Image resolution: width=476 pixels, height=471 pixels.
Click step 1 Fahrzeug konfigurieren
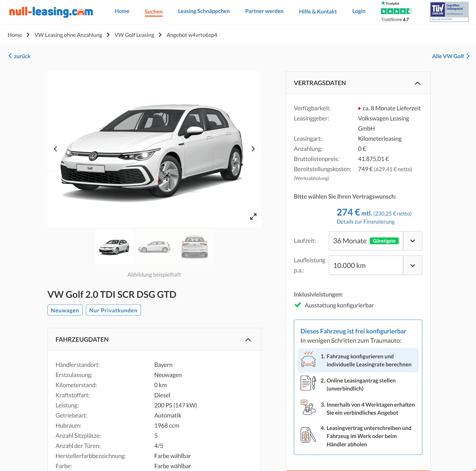click(358, 360)
